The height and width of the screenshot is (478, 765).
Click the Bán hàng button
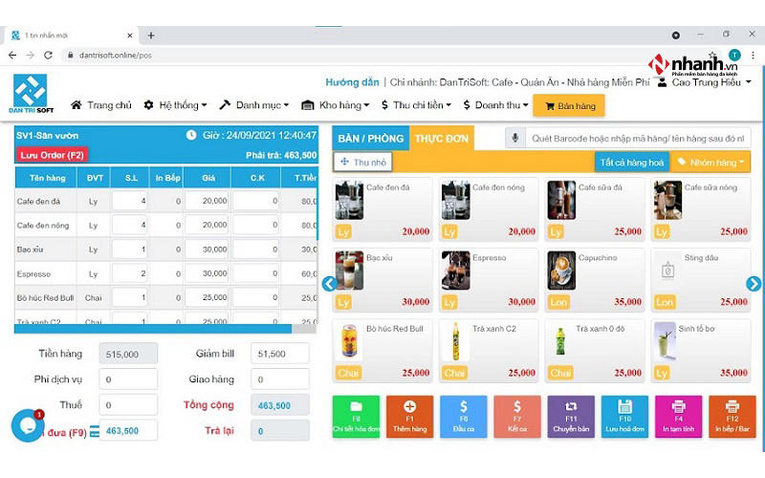coord(569,106)
